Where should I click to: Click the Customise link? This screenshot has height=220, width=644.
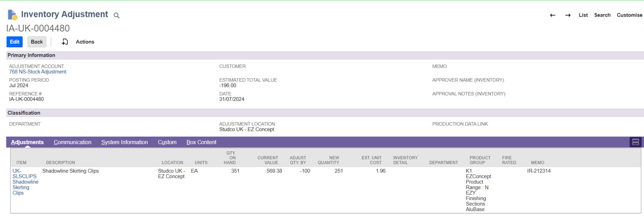click(629, 15)
